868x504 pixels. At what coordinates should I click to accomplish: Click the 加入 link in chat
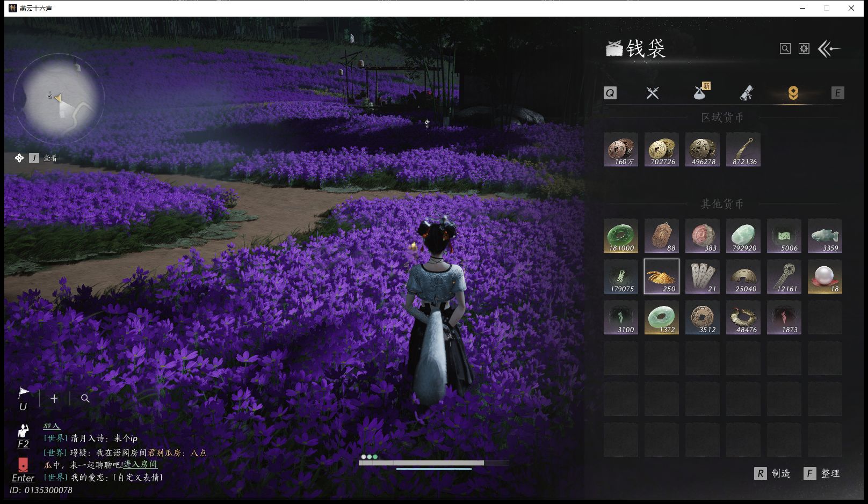(x=52, y=426)
